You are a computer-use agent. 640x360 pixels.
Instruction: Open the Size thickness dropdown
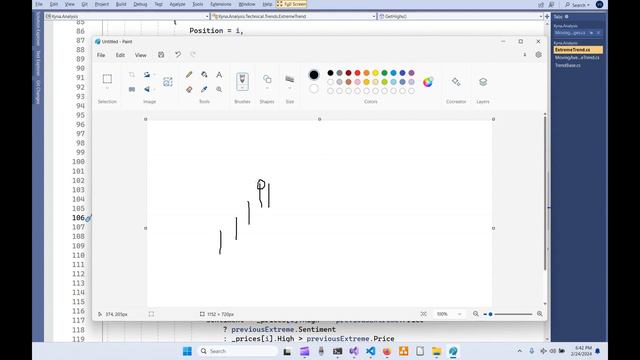click(290, 88)
